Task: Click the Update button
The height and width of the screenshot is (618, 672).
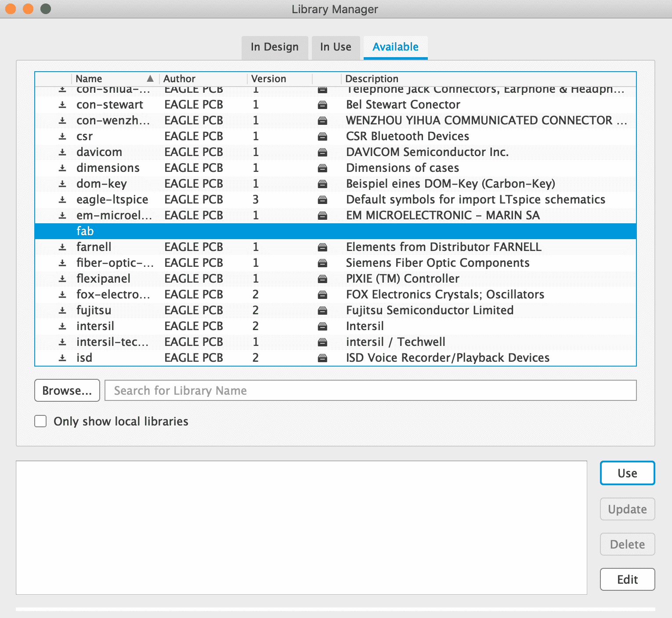Action: [627, 509]
